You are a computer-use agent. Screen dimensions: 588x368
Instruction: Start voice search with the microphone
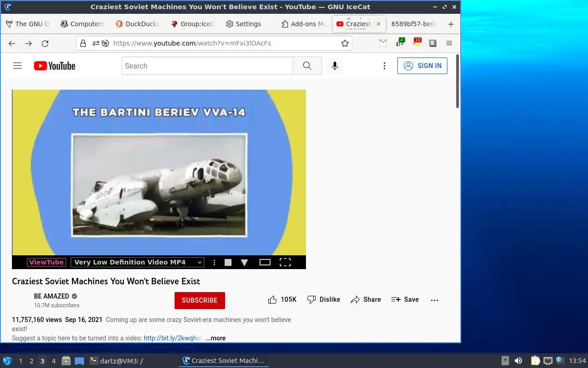coord(335,66)
